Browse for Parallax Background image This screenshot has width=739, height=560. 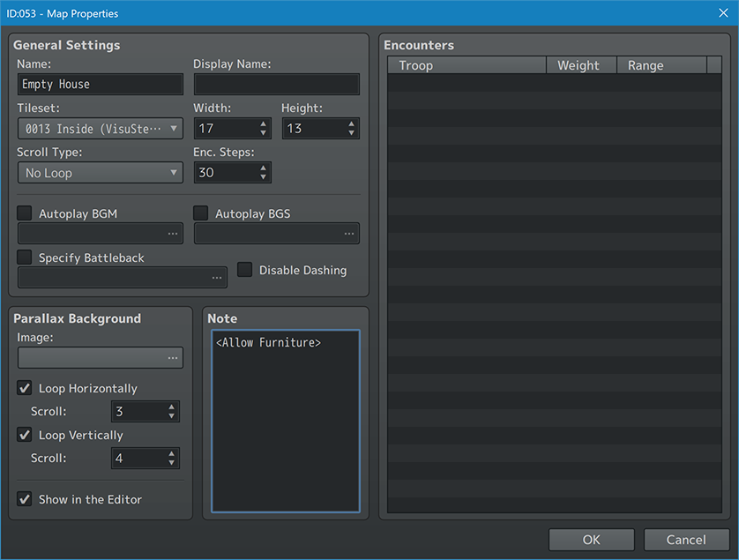(x=173, y=358)
